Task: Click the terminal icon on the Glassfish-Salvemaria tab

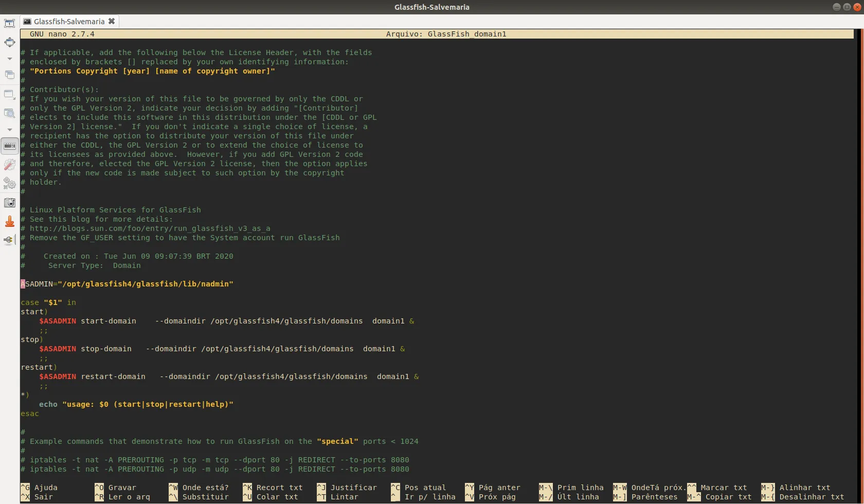Action: click(x=27, y=22)
